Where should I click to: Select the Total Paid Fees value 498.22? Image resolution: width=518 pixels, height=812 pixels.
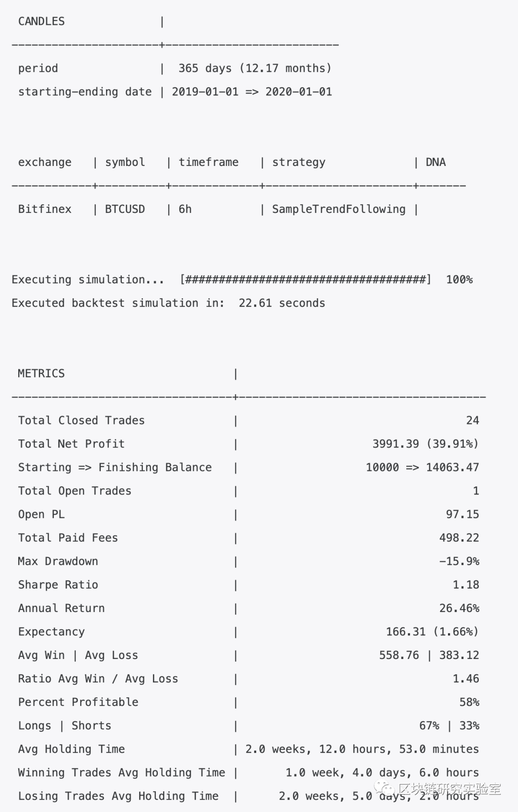tap(459, 538)
